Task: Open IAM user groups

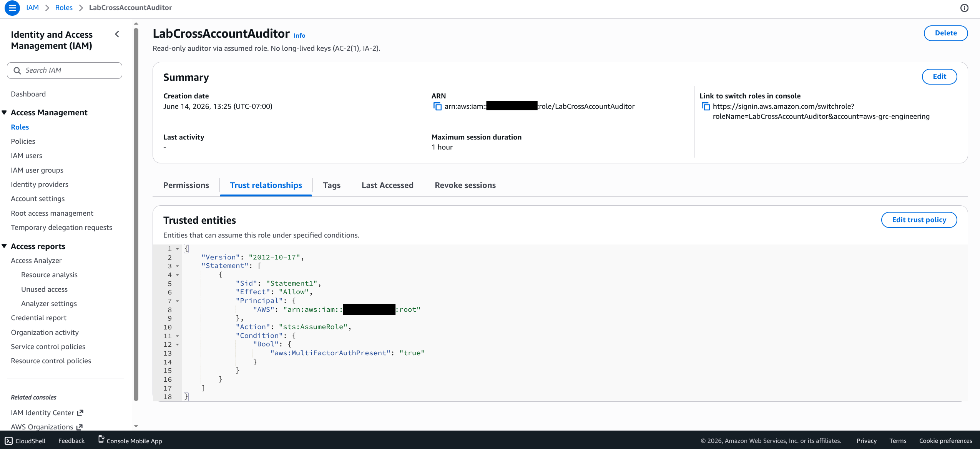Action: 37,170
